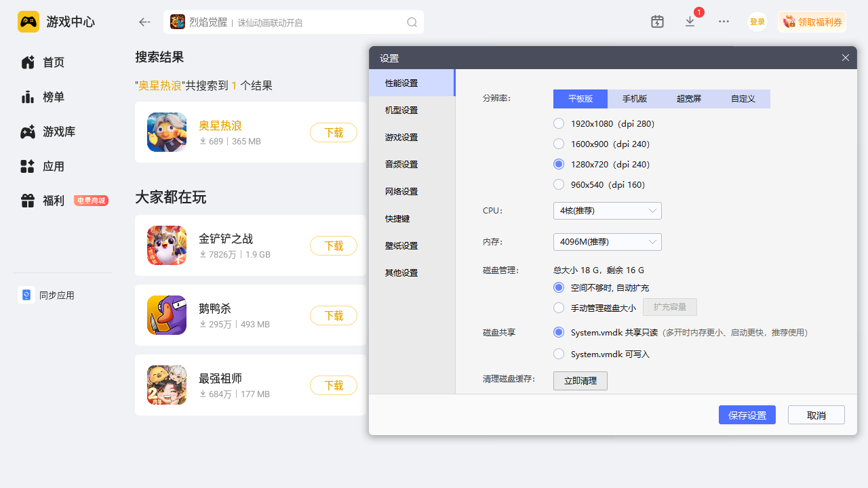Viewport: 868px width, 488px height.
Task: Choose System.vmdk 可写入 option
Action: coord(559,354)
